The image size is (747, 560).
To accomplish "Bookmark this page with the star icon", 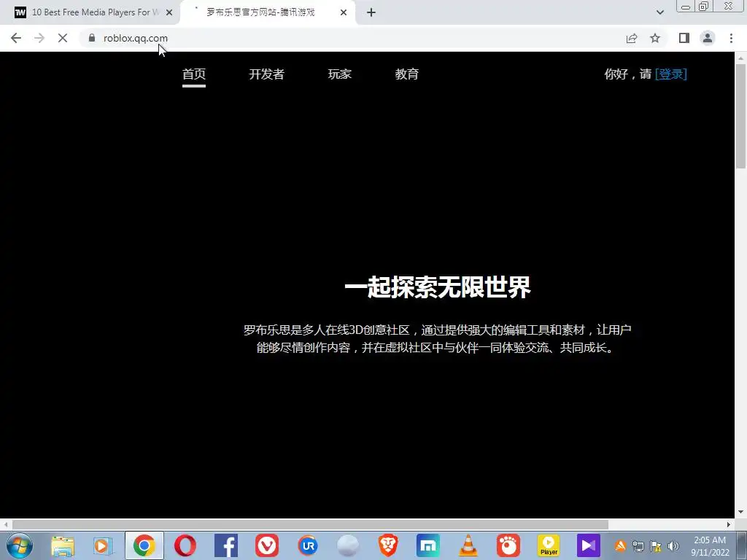I will click(x=655, y=38).
